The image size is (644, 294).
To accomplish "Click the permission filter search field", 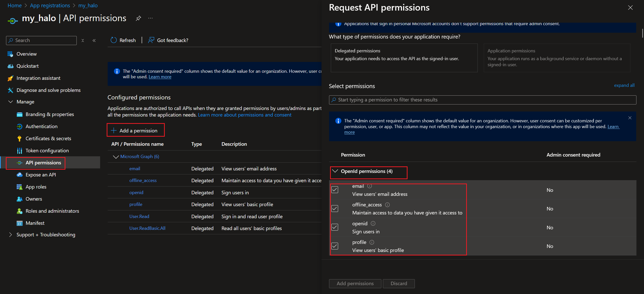I will (x=482, y=100).
